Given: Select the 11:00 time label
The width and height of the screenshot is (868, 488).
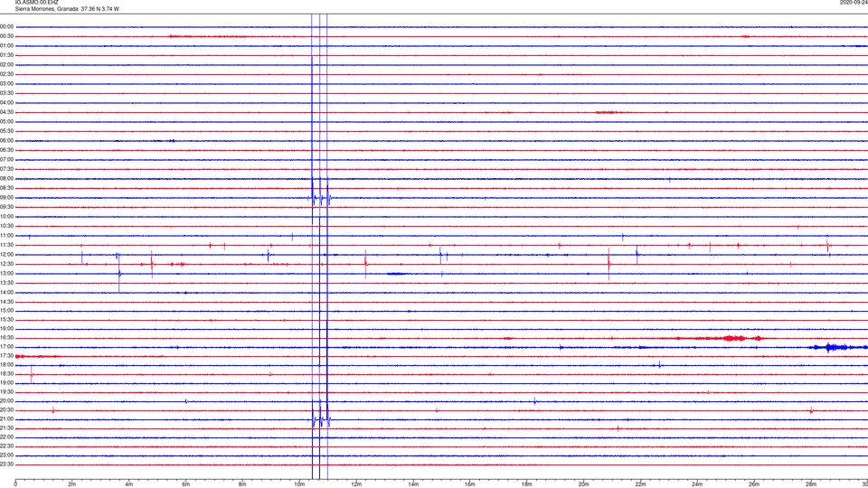Looking at the screenshot, I should (6, 236).
